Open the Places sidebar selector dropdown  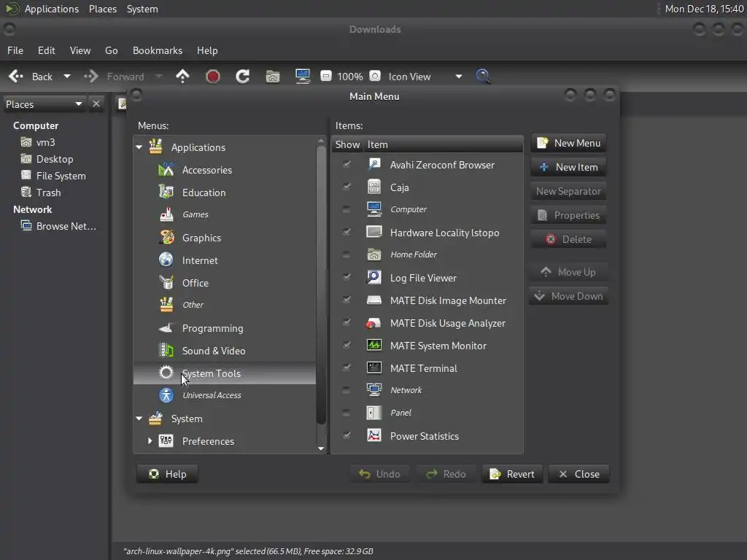tap(44, 104)
